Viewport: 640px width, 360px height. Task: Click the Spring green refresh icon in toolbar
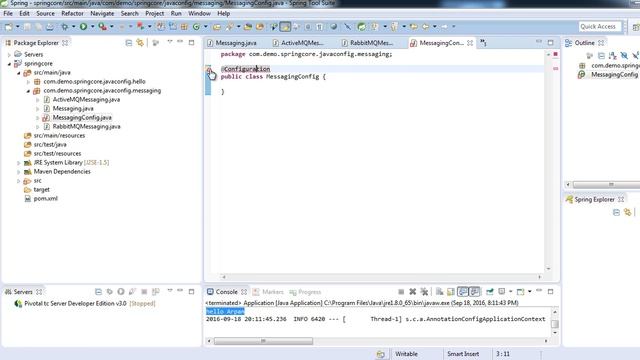[361, 27]
